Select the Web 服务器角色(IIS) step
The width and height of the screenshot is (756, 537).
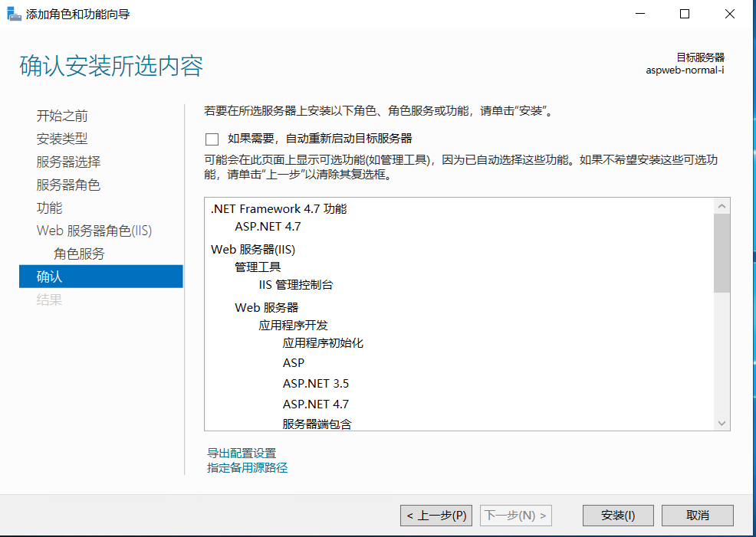pos(94,231)
